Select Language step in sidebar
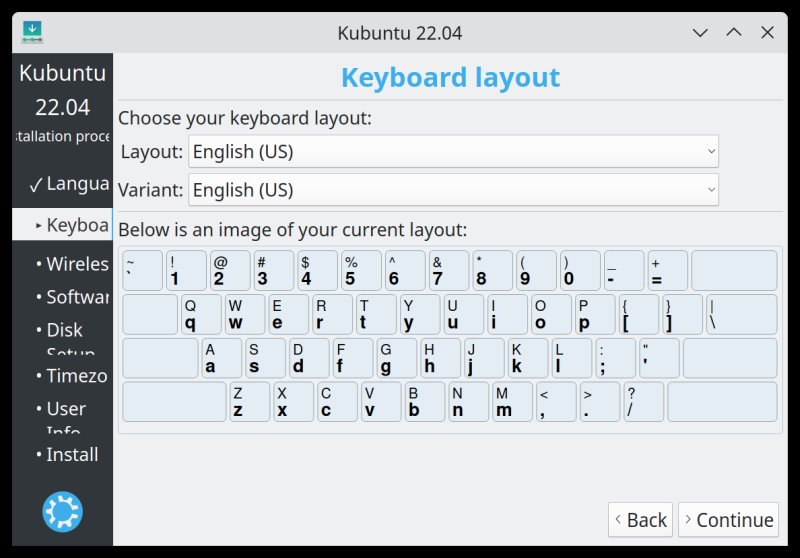The width and height of the screenshot is (800, 558). pos(68,184)
